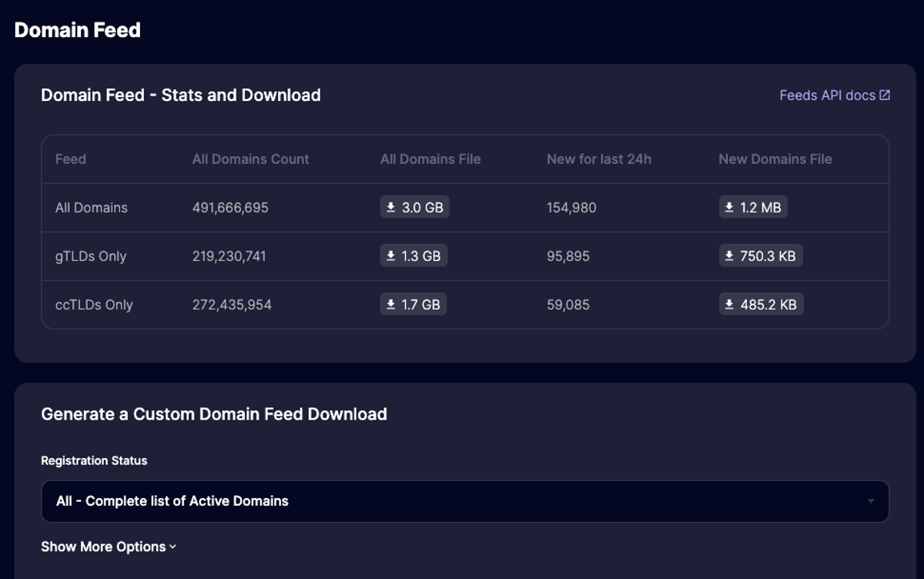This screenshot has width=924, height=579.
Task: Click the Domain Feed page heading
Action: [x=78, y=30]
